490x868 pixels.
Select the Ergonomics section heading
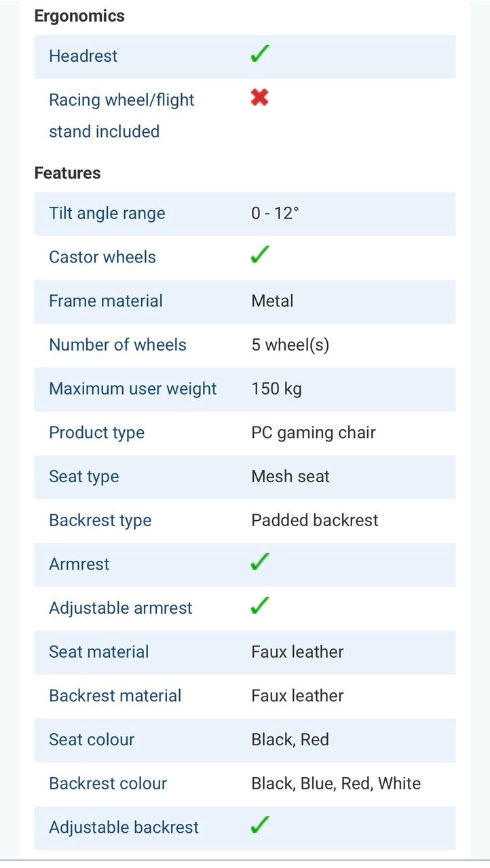(79, 16)
